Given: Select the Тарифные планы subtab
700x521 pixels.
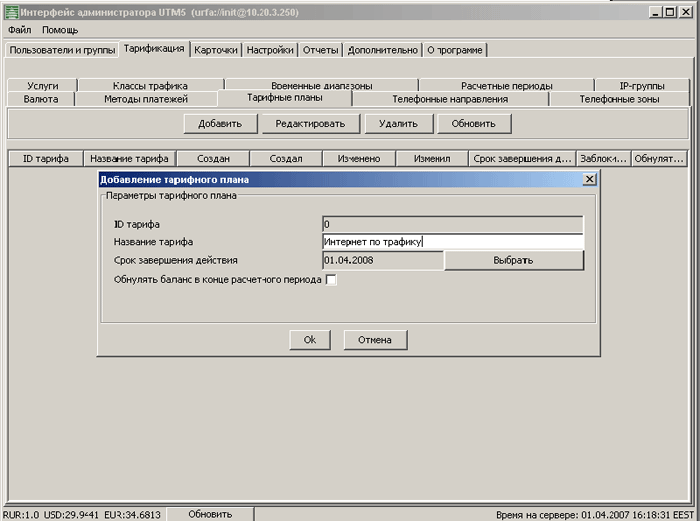Looking at the screenshot, I should [x=285, y=98].
